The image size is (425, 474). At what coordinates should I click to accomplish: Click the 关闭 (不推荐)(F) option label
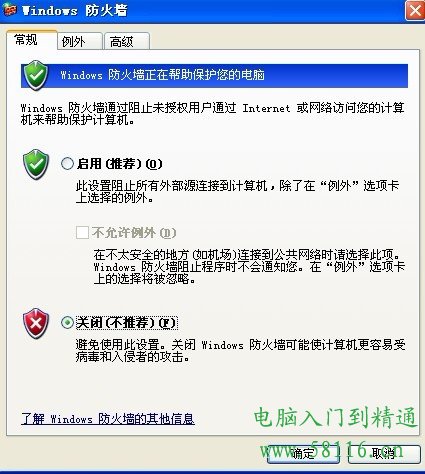127,323
